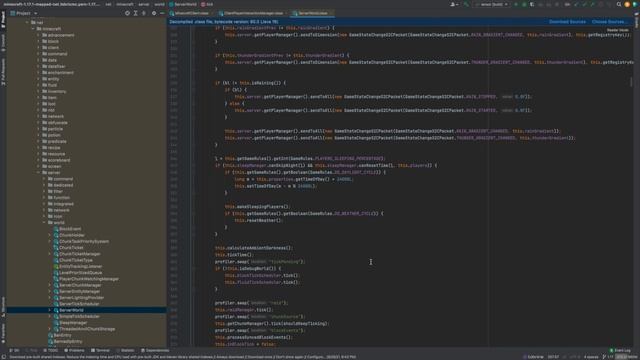Image resolution: width=640 pixels, height=360 pixels.
Task: Expand the network package under minecraft
Action: (x=39, y=116)
